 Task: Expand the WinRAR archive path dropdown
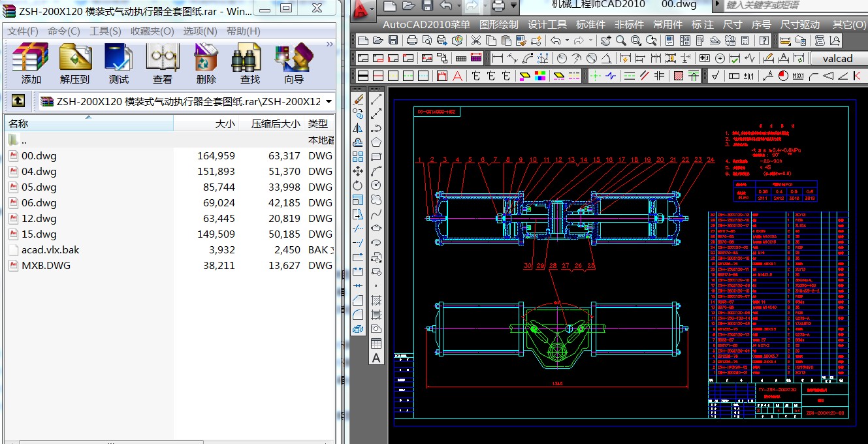329,101
